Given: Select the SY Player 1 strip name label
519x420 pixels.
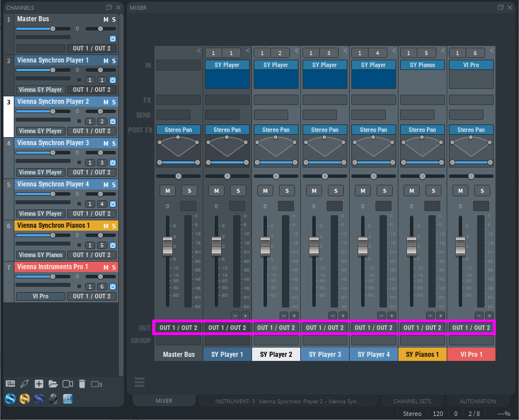Looking at the screenshot, I should pos(227,355).
